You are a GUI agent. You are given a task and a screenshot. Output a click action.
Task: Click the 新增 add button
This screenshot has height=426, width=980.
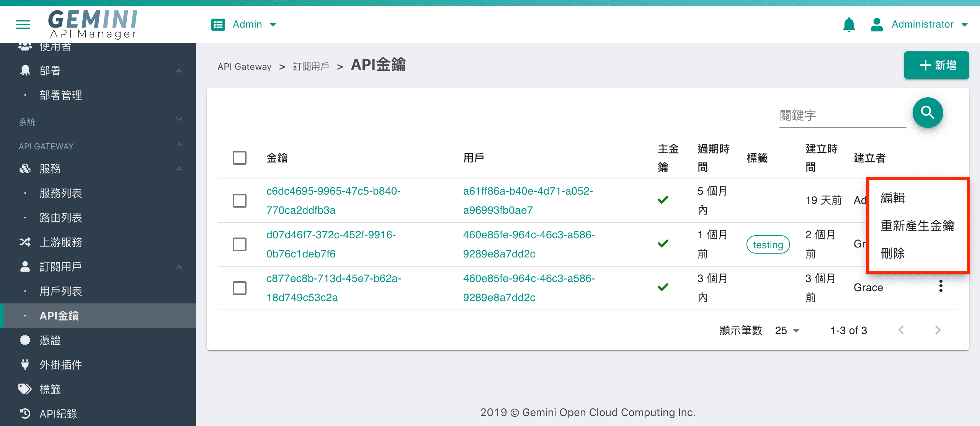click(936, 65)
